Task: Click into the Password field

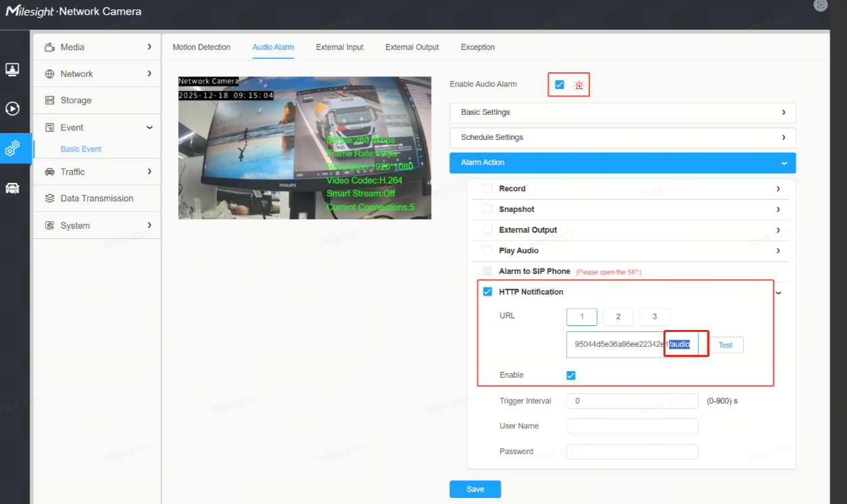Action: [x=632, y=451]
